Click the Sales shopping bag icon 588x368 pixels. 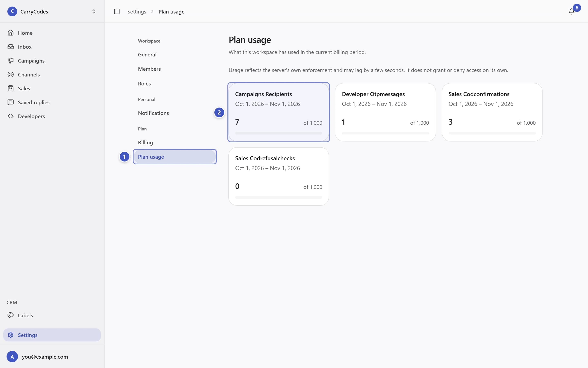10,88
